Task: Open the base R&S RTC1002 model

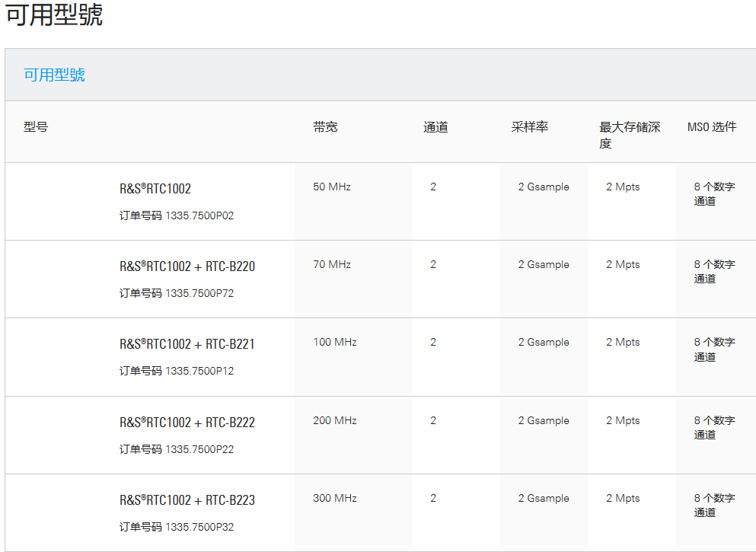Action: point(155,189)
